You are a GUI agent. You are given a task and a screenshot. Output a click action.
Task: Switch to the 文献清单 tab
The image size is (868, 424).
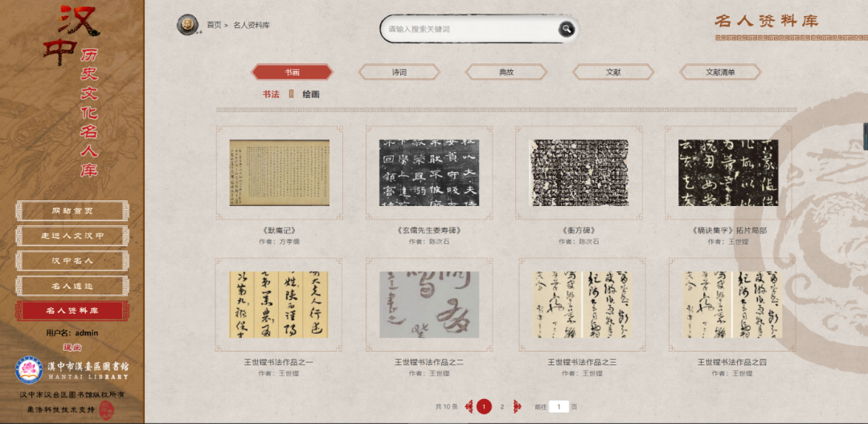tap(720, 72)
